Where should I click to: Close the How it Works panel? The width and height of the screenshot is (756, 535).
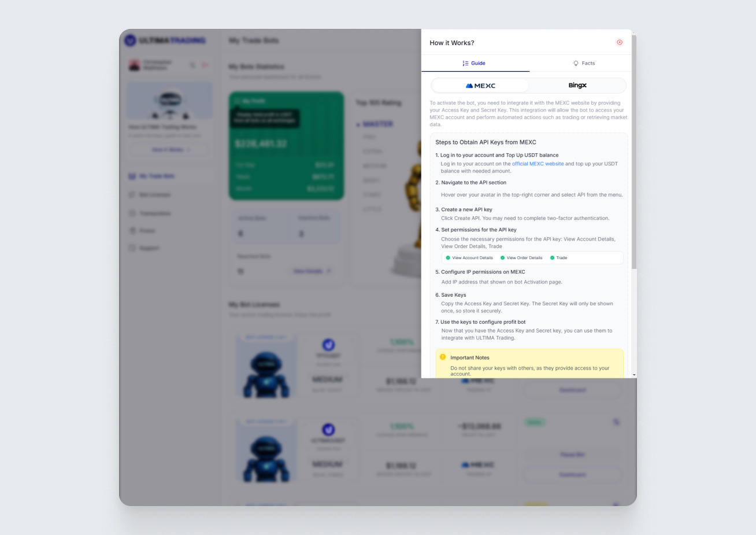tap(620, 42)
